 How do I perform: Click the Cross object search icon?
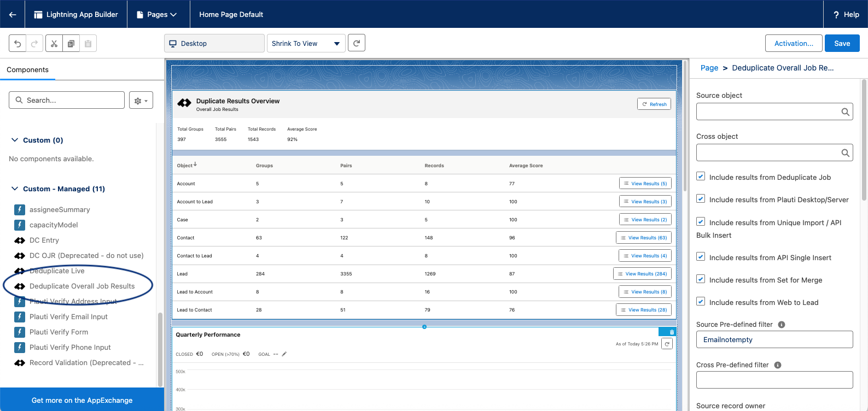[x=845, y=153]
